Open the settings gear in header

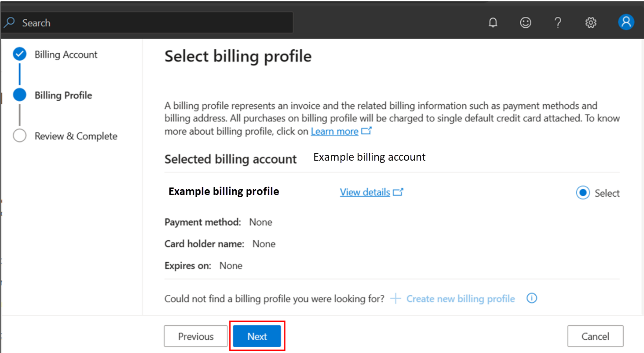tap(590, 22)
